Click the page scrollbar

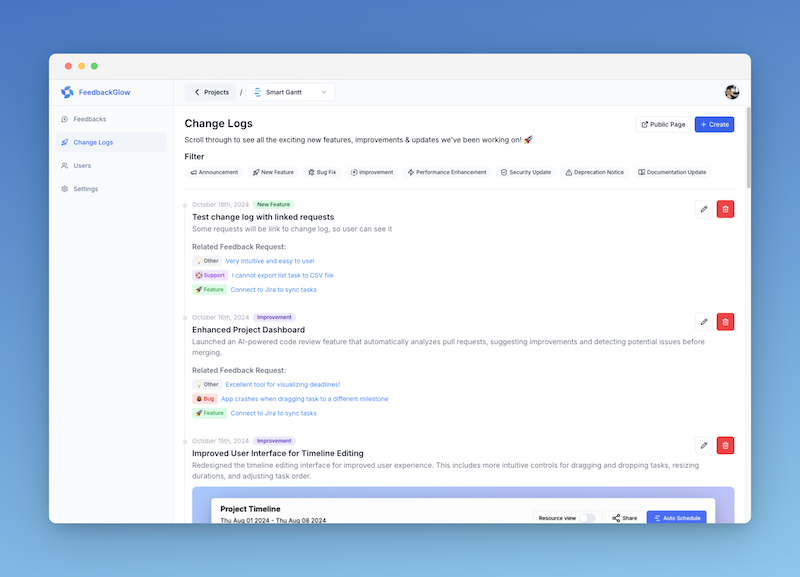click(748, 148)
